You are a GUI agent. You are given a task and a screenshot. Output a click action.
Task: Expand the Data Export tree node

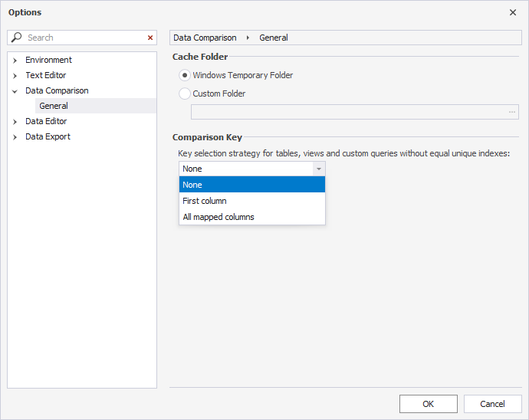click(15, 137)
